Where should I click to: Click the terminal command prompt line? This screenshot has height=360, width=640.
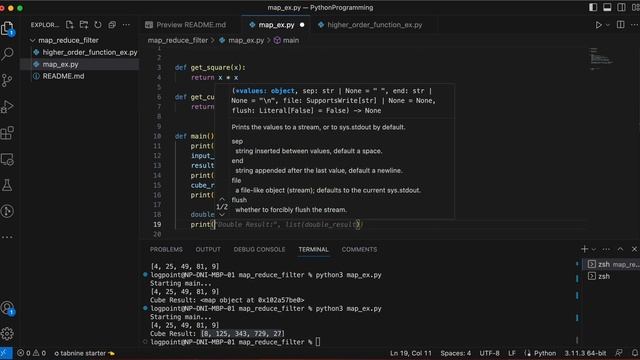235,342
